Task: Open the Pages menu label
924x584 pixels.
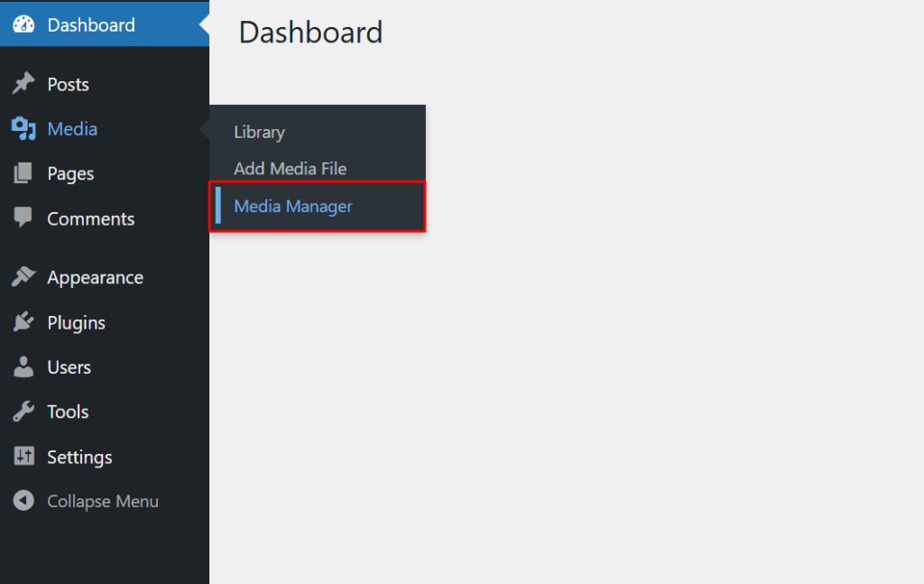Action: tap(70, 173)
